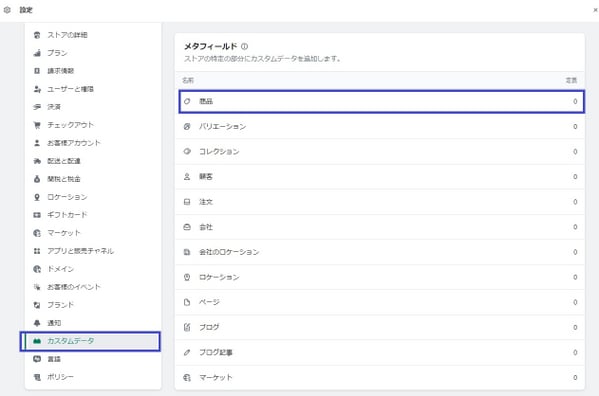Click the gift card icon
Screen dimensions: 599x396
[x=37, y=215]
